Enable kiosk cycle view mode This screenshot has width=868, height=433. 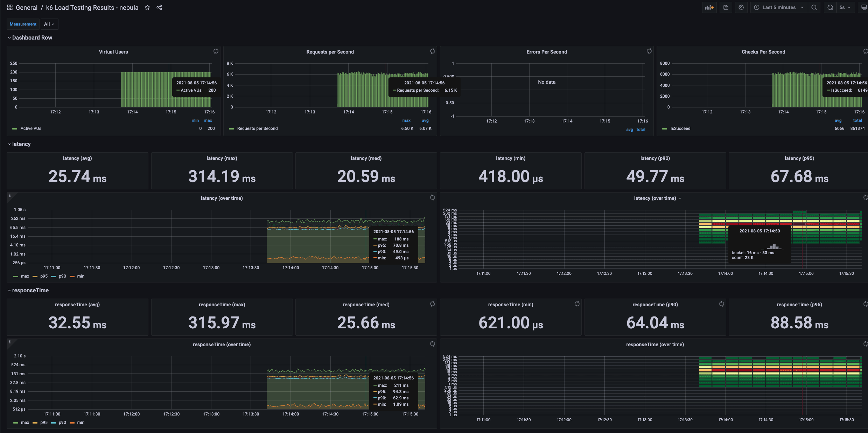(x=864, y=7)
